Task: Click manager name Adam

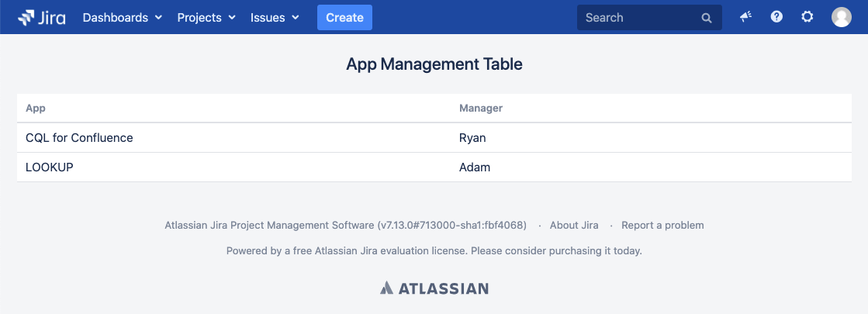Action: pyautogui.click(x=475, y=167)
